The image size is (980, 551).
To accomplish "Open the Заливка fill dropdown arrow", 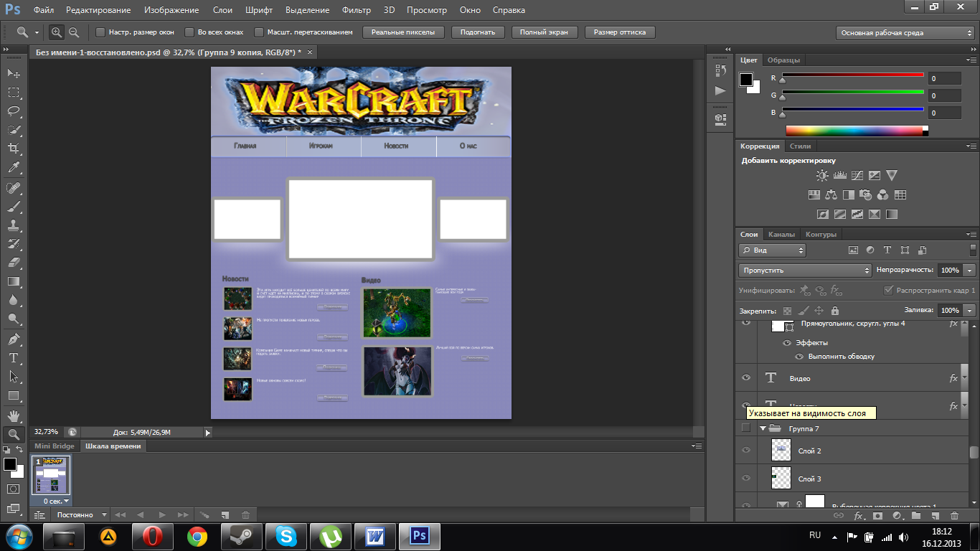I will click(x=970, y=311).
